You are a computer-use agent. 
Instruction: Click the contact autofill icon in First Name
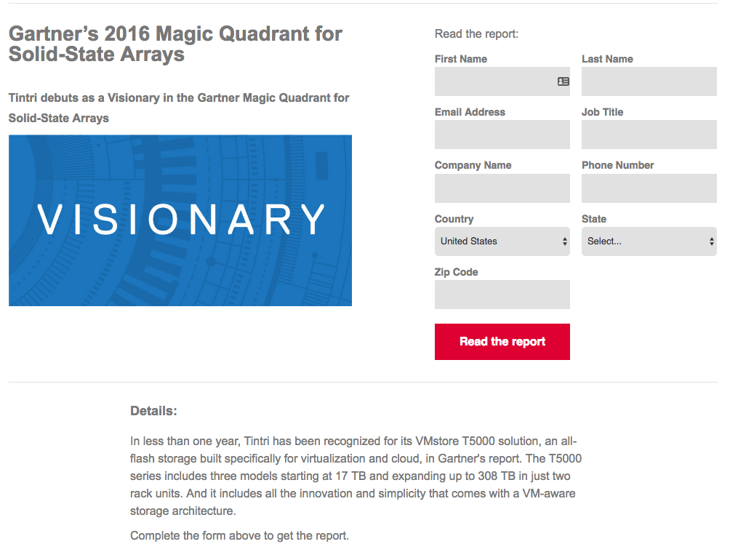[563, 81]
